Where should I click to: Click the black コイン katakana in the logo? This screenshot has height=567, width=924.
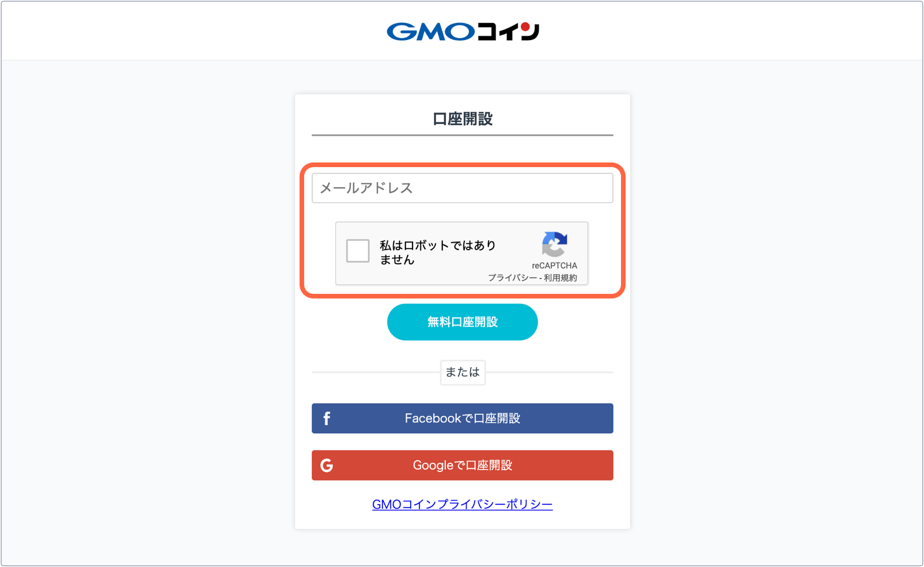[508, 32]
